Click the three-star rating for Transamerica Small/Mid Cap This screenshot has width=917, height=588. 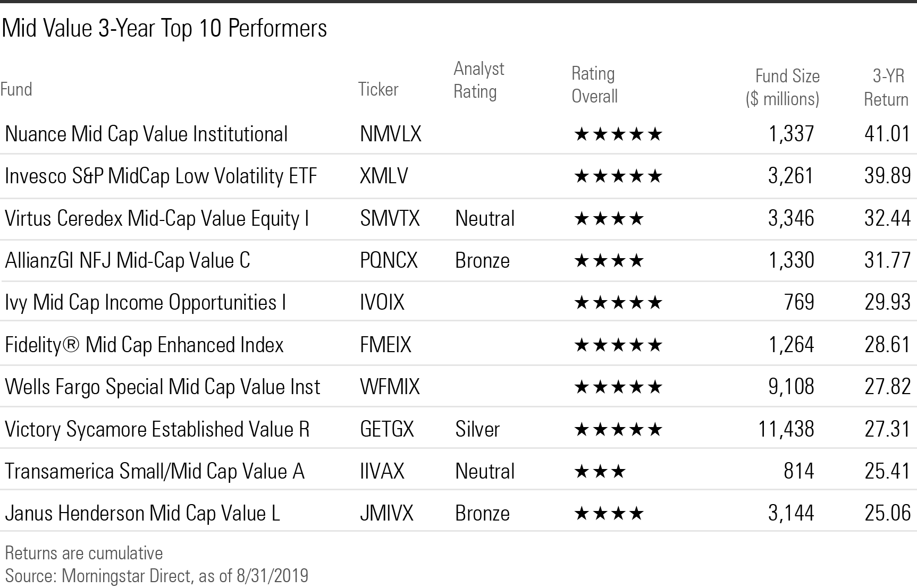[x=600, y=471]
